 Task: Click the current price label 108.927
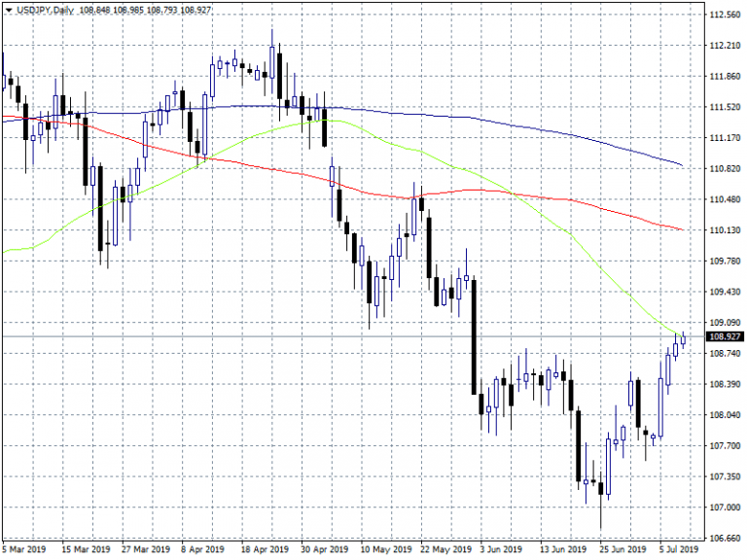click(723, 336)
